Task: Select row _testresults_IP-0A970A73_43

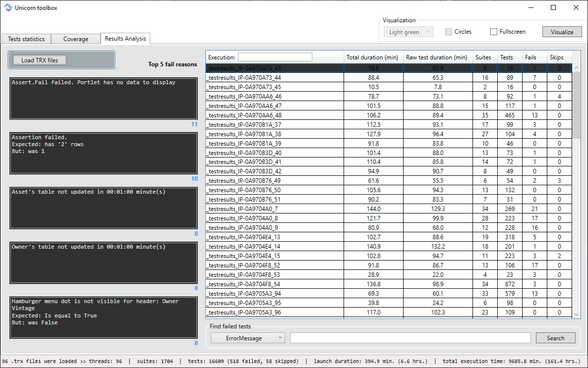Action: 389,68
